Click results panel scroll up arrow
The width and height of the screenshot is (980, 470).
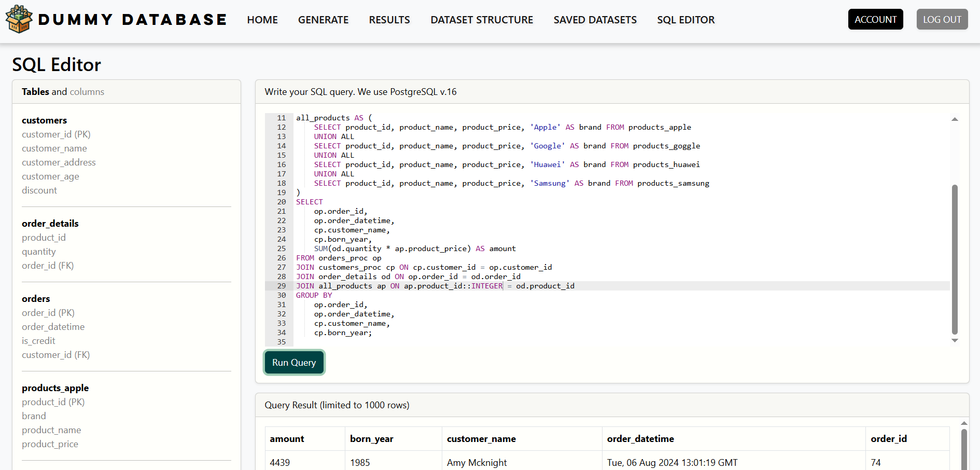(964, 423)
